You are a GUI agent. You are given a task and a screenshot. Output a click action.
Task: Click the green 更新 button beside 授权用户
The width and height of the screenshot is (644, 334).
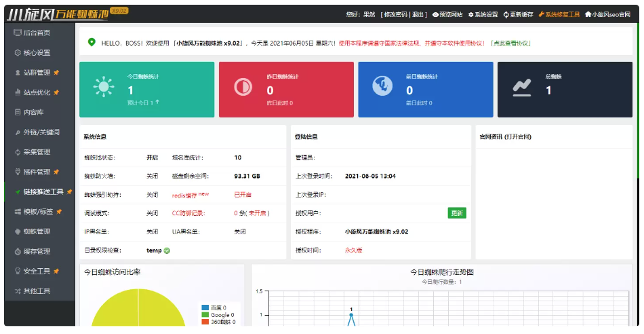457,213
